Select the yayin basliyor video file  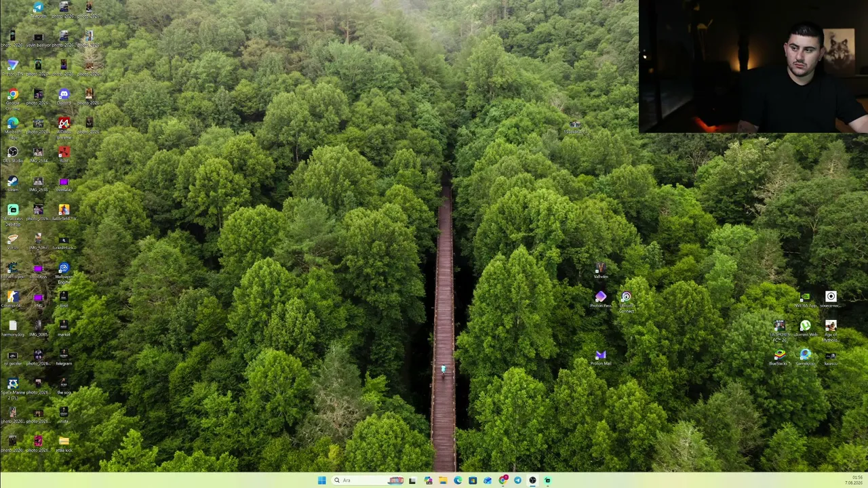(x=38, y=40)
